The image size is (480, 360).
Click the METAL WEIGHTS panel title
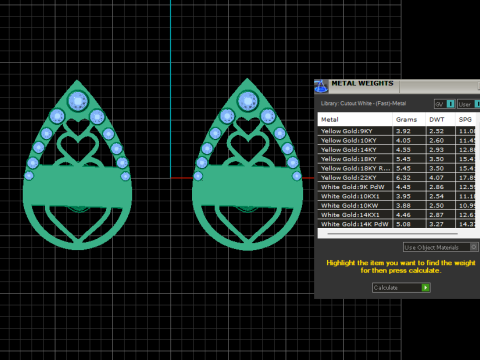pos(362,83)
